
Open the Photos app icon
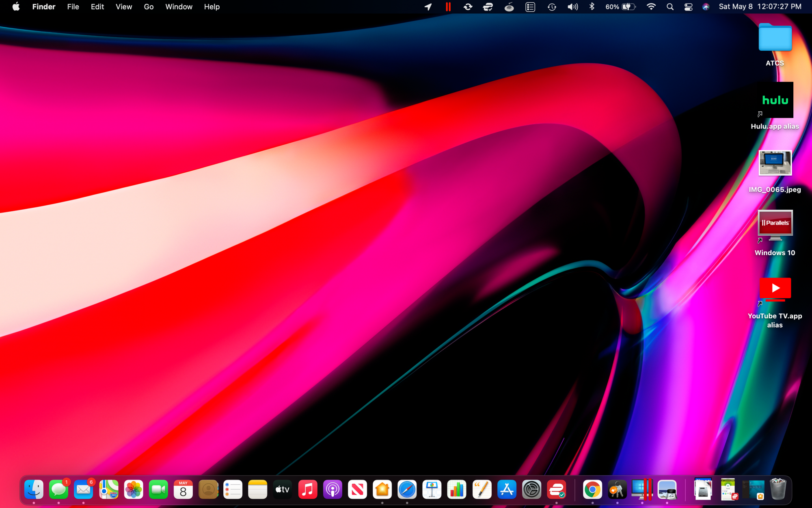tap(133, 489)
